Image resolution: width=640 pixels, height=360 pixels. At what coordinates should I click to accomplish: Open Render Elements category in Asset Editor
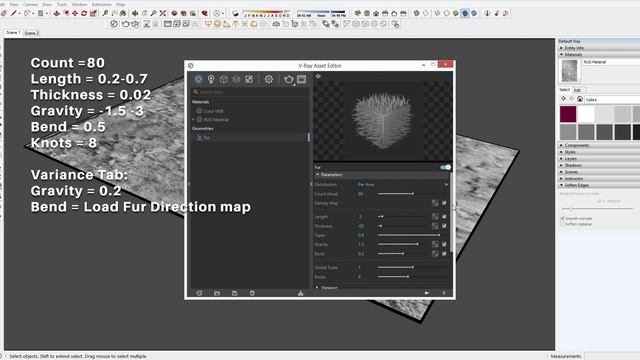click(236, 79)
